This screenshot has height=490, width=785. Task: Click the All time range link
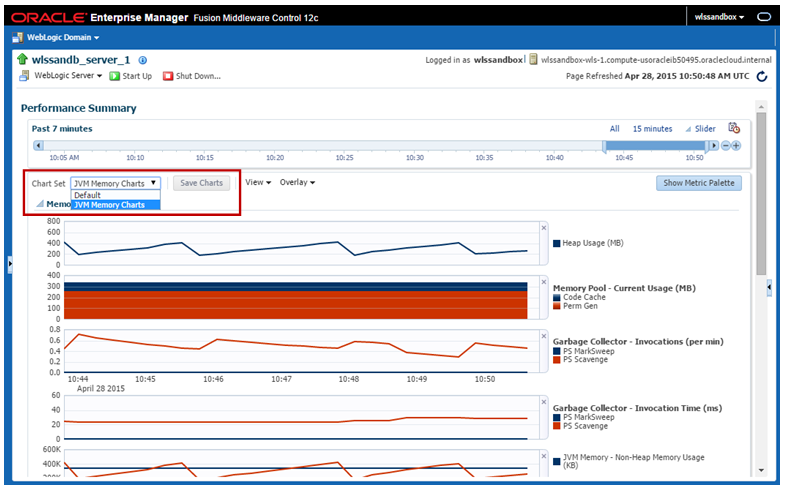point(615,129)
